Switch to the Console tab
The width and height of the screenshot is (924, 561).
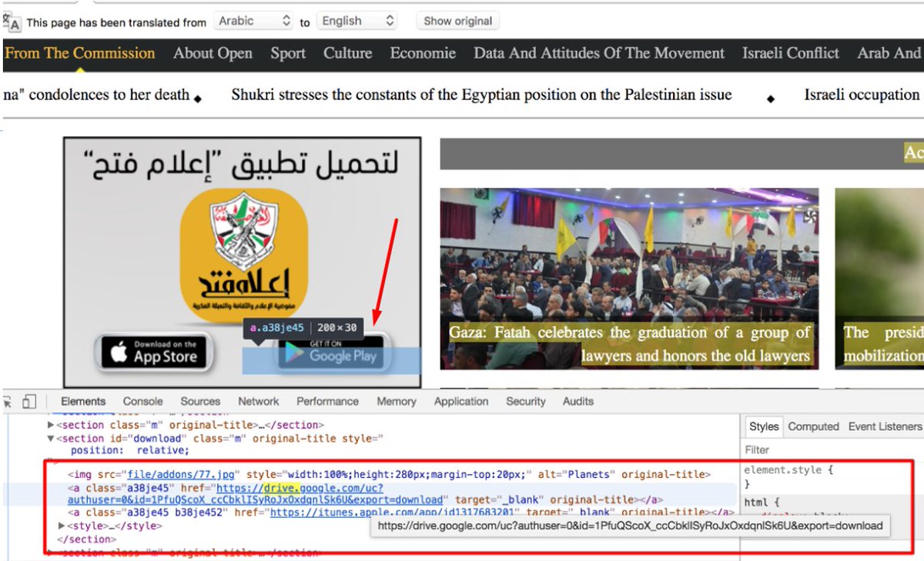click(x=143, y=401)
